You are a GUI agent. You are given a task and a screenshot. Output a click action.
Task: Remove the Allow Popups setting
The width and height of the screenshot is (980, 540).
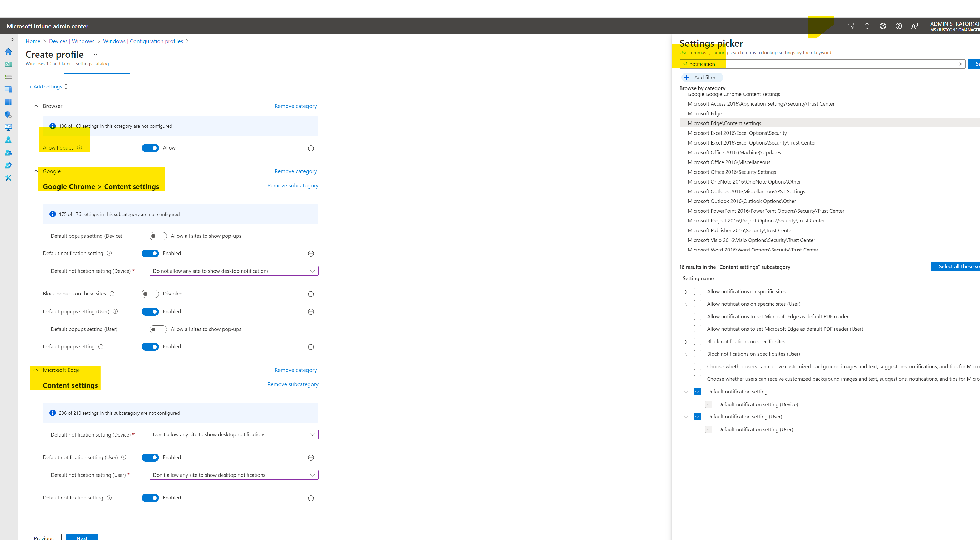310,148
